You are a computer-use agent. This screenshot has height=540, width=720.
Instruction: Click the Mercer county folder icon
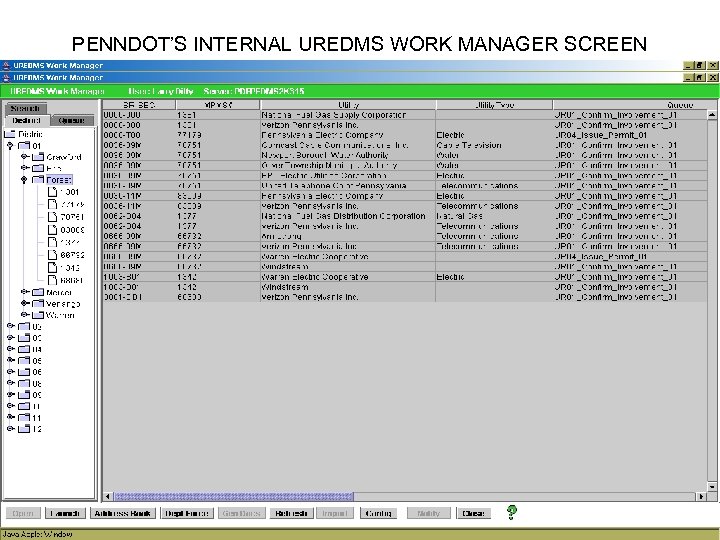(38, 292)
